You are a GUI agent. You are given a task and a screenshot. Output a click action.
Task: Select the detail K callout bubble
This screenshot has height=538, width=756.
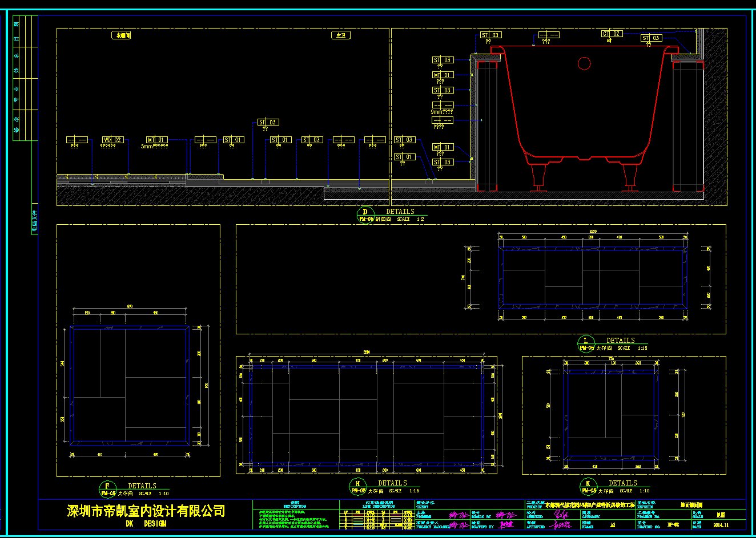[588, 487]
